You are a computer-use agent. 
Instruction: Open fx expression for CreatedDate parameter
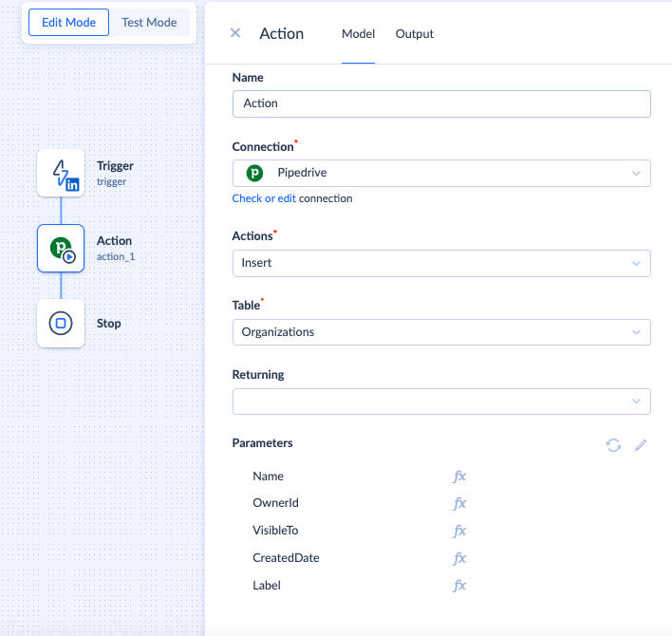pos(459,558)
